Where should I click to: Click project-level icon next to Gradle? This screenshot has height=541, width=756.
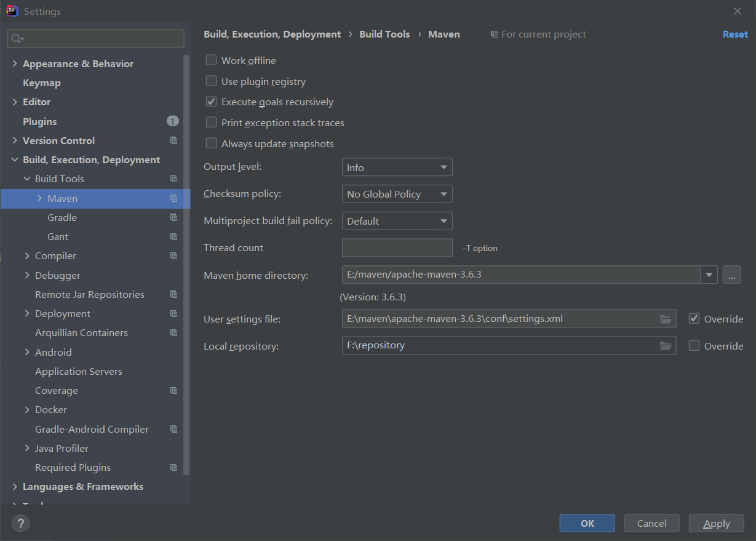click(x=174, y=218)
